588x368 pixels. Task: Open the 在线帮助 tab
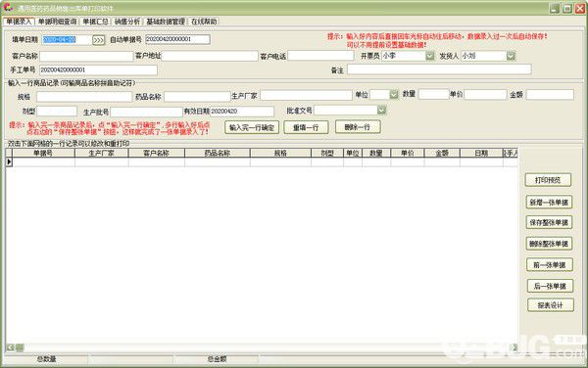(x=204, y=22)
